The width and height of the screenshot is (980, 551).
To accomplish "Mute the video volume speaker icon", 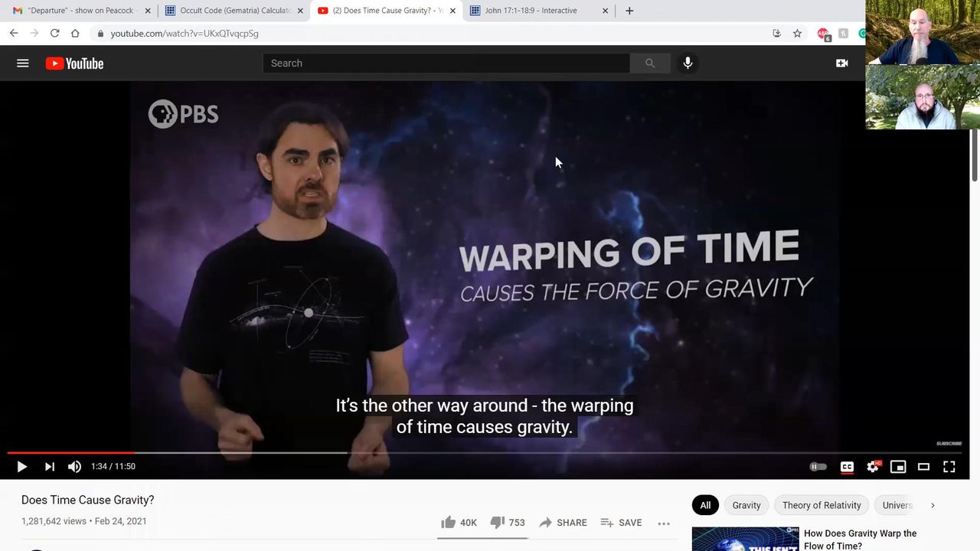I will [x=74, y=467].
